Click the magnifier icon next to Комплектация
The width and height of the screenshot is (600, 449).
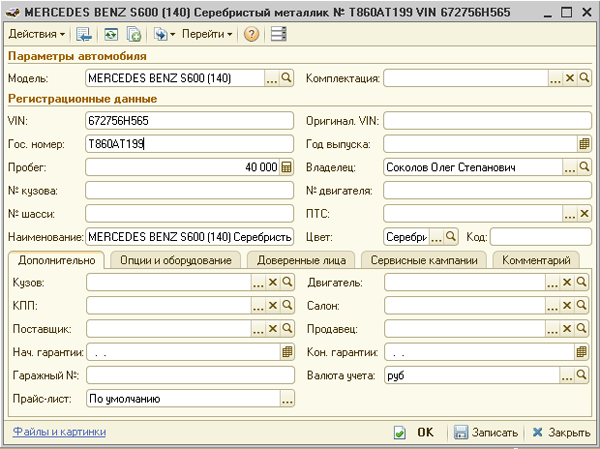click(x=584, y=78)
